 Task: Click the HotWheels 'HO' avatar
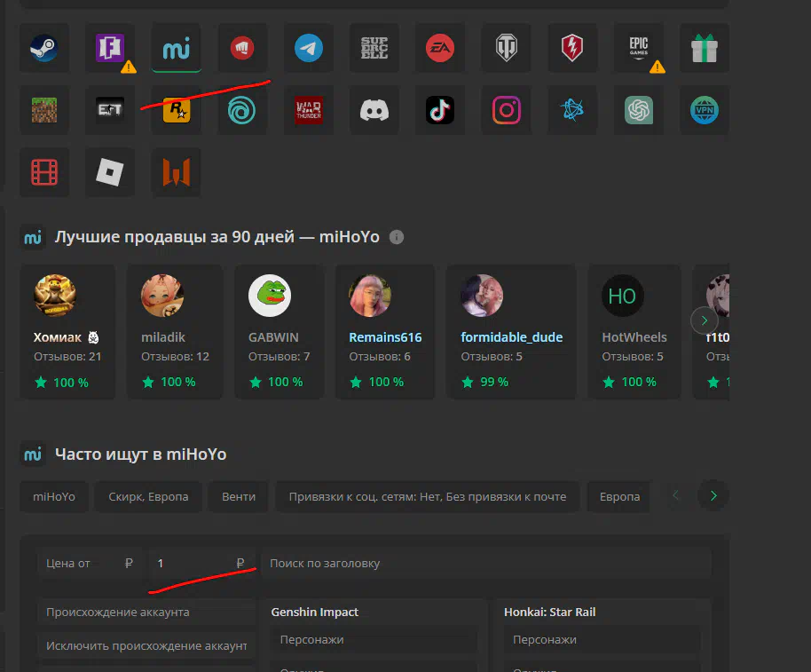click(x=622, y=296)
